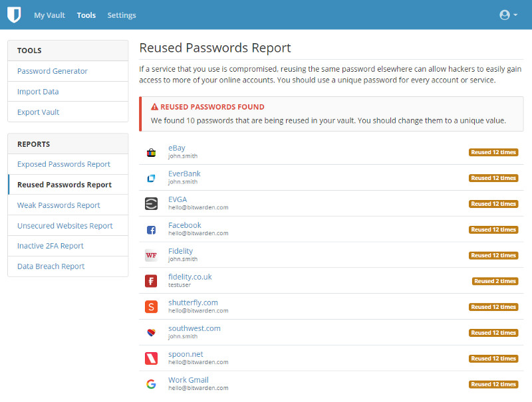Open the user account dropdown menu
This screenshot has width=532, height=402.
pyautogui.click(x=508, y=15)
